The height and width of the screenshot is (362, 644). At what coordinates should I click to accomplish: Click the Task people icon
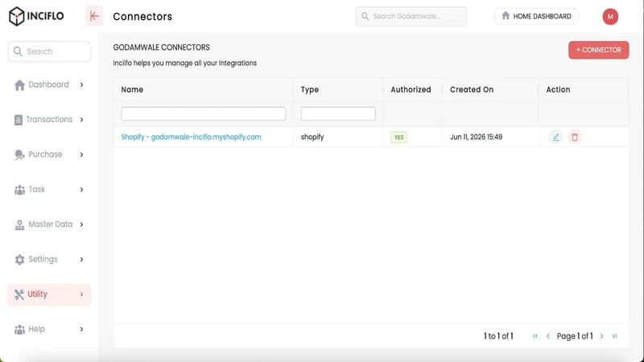(x=19, y=190)
